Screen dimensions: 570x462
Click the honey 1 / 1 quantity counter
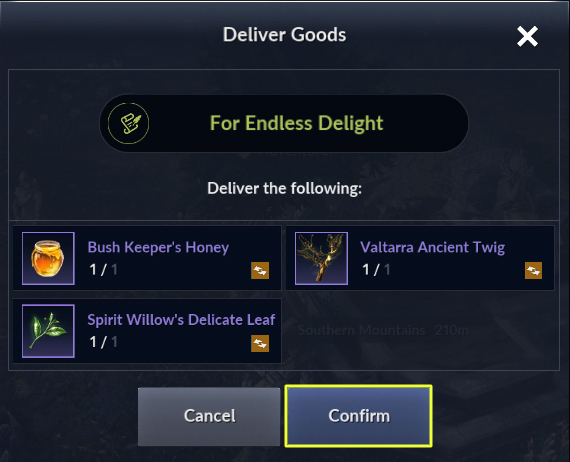(x=103, y=270)
